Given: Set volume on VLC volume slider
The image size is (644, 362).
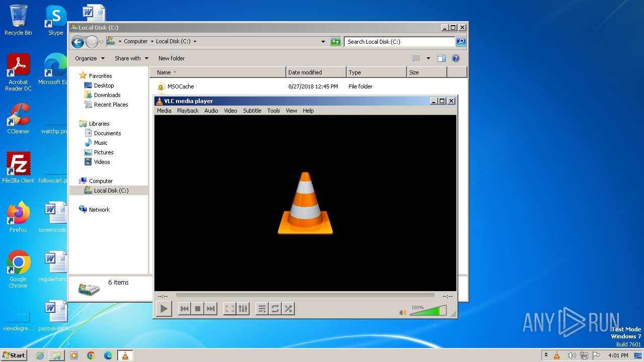Looking at the screenshot, I should point(428,311).
